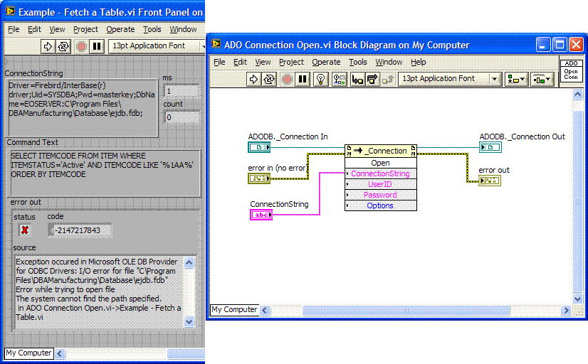Click scroll up arrow in Block Diagram
The width and height of the screenshot is (588, 364).
577,95
